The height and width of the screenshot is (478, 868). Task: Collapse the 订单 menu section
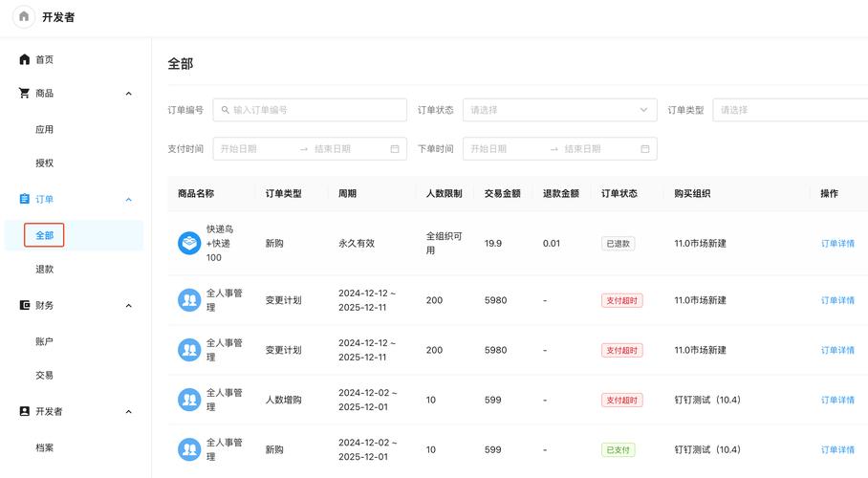128,200
